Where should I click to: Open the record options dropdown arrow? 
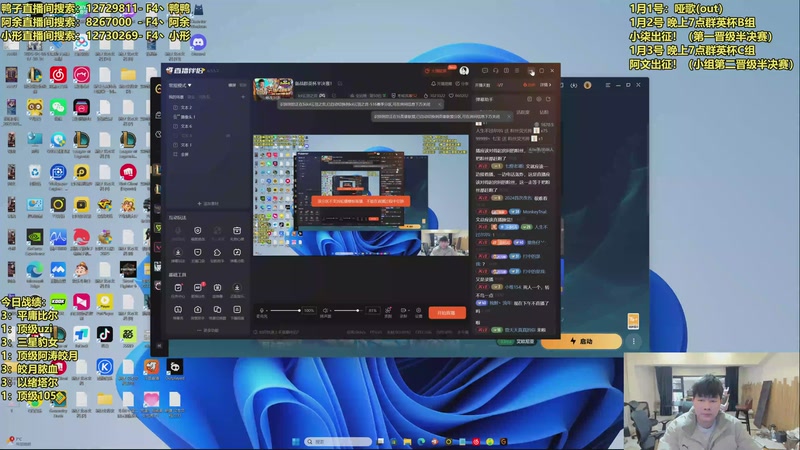click(x=408, y=310)
